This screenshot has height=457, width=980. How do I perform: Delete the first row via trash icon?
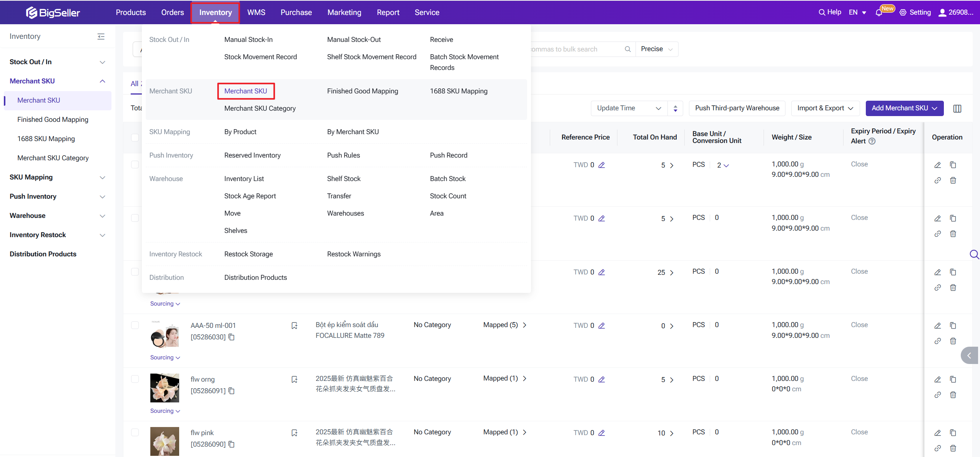coord(953,180)
